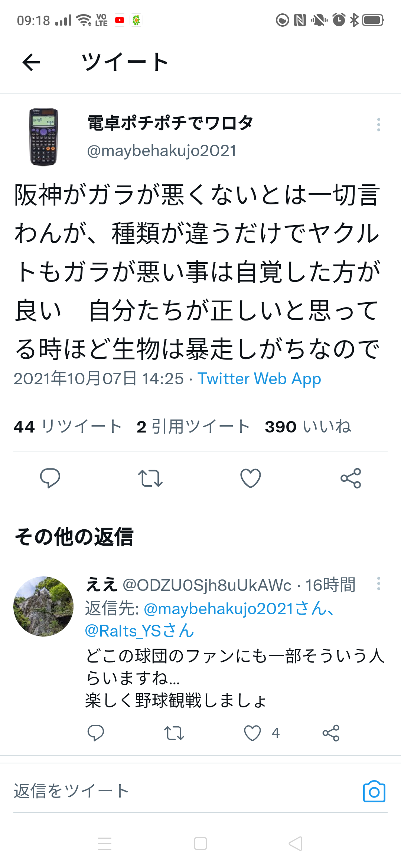
Task: Retweet ええ's reply via the retweet icon
Action: [174, 733]
